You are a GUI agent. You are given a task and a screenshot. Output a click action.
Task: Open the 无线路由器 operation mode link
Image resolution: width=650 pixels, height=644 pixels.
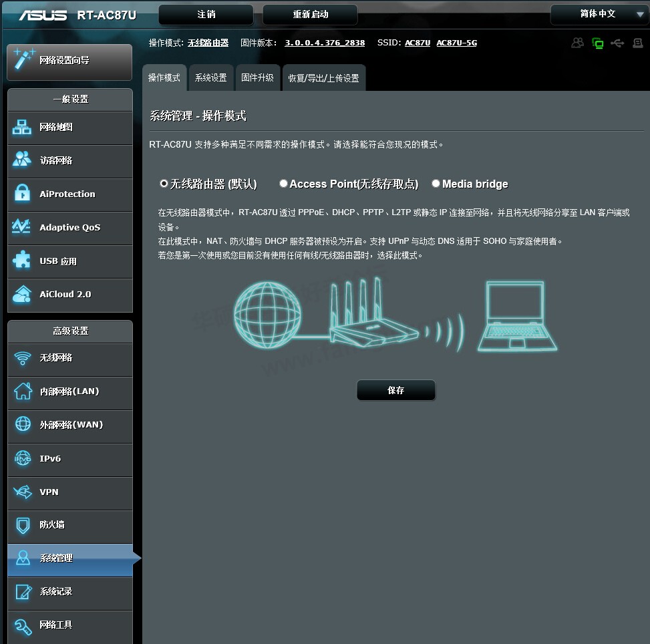pos(208,43)
